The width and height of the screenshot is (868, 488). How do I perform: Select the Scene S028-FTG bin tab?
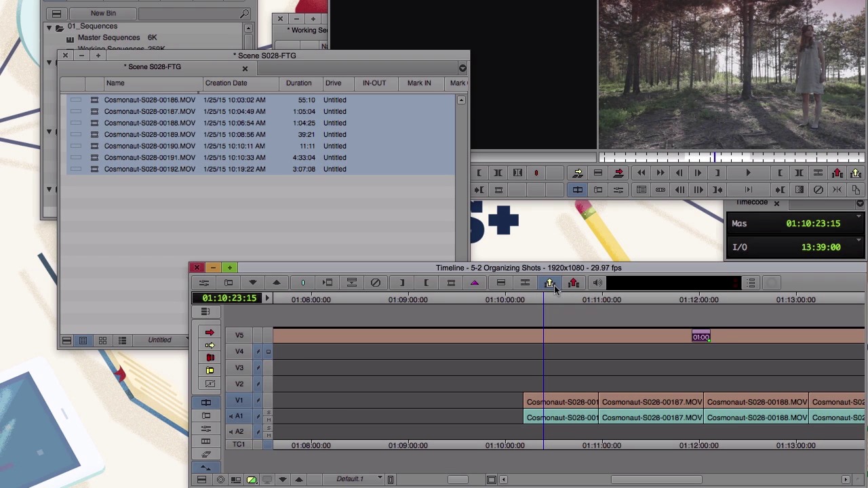[x=154, y=67]
